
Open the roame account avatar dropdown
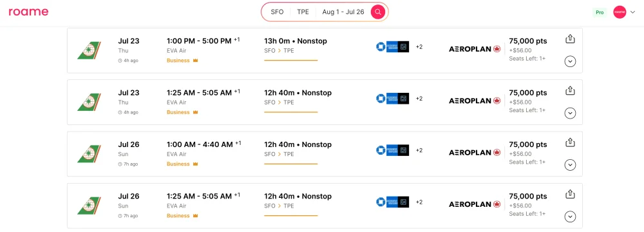click(624, 12)
